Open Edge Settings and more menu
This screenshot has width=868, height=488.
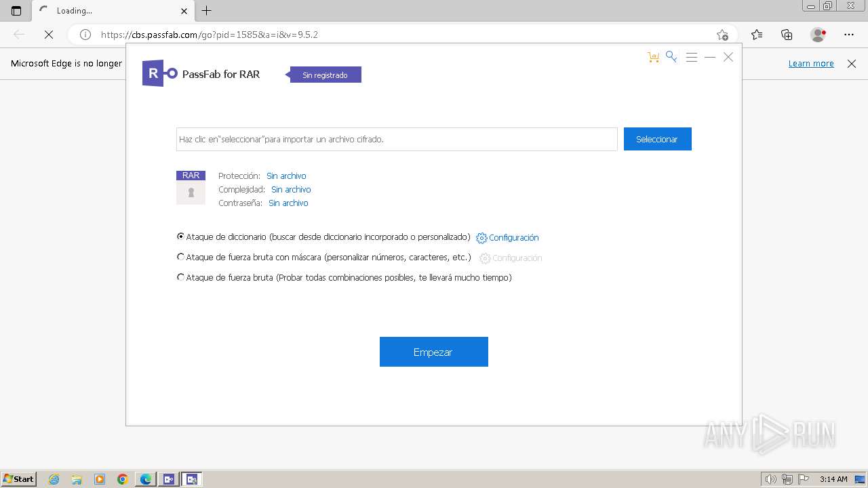pyautogui.click(x=849, y=35)
